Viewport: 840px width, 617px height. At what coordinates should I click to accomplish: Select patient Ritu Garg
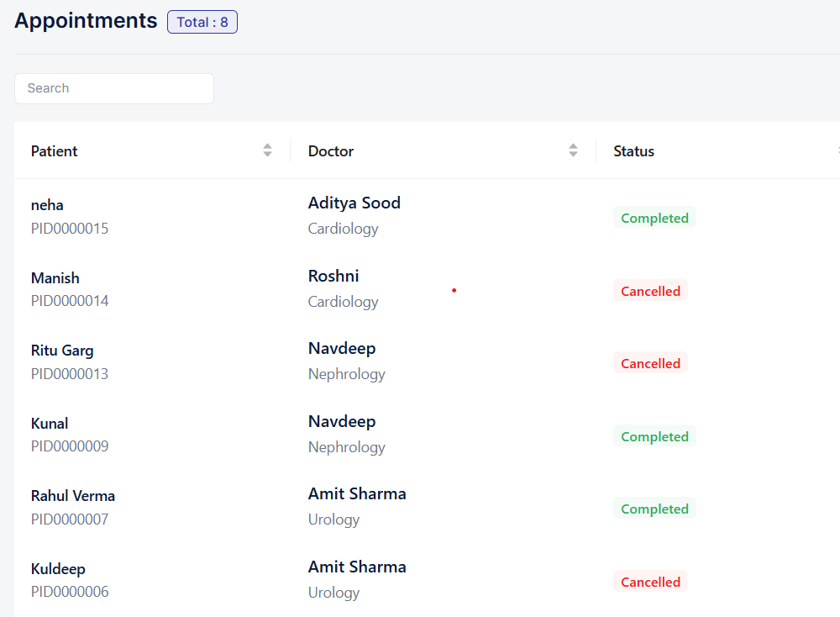[62, 351]
